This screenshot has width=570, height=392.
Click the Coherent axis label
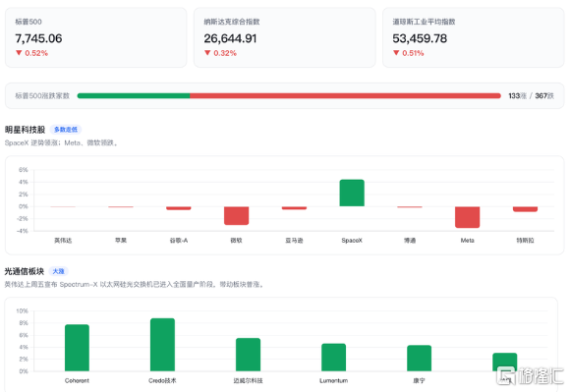(77, 381)
